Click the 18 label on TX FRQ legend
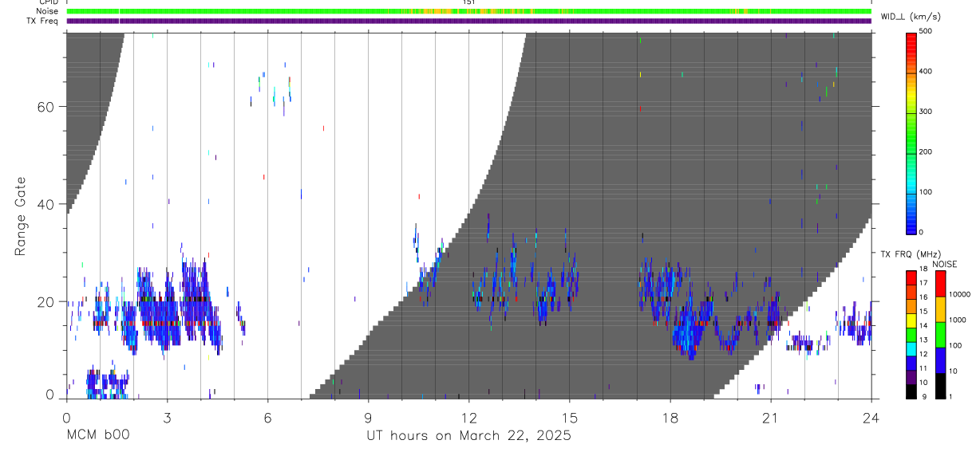 pyautogui.click(x=923, y=269)
